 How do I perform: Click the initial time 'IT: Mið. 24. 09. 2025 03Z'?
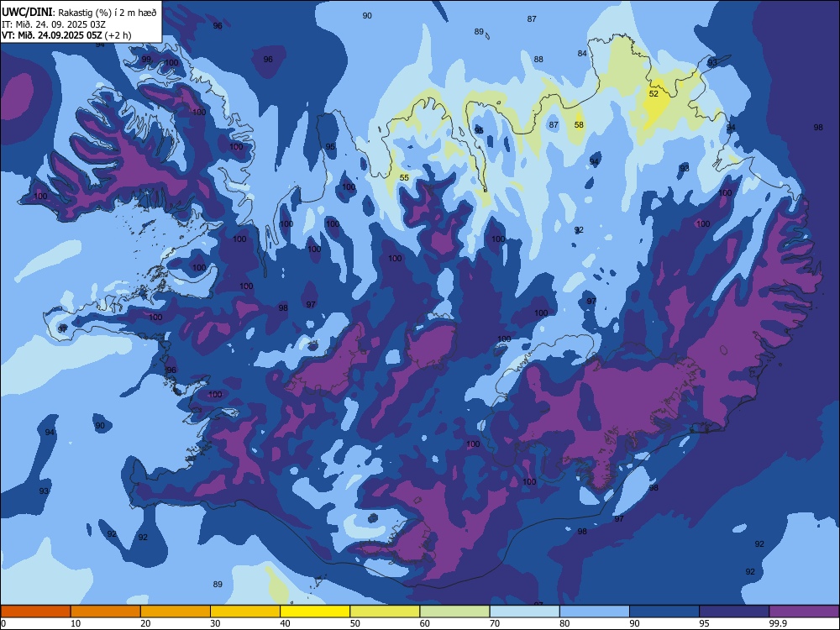54,24
